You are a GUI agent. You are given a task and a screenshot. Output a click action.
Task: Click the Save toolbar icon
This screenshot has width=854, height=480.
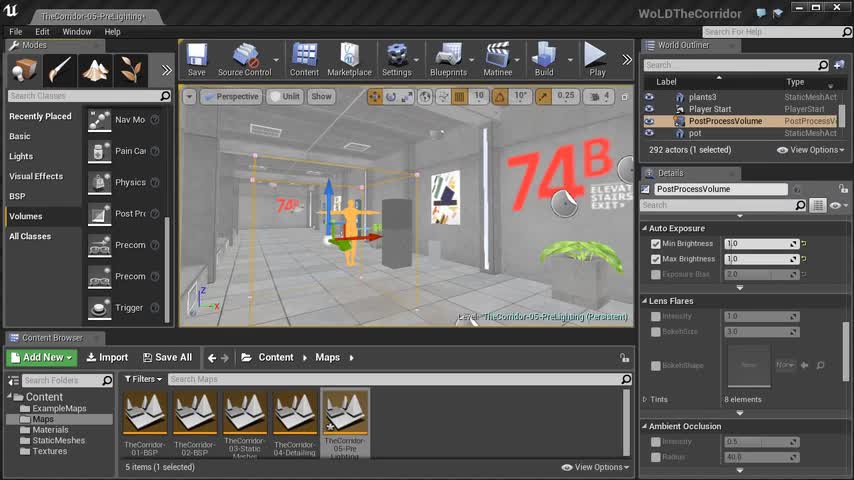pos(197,59)
